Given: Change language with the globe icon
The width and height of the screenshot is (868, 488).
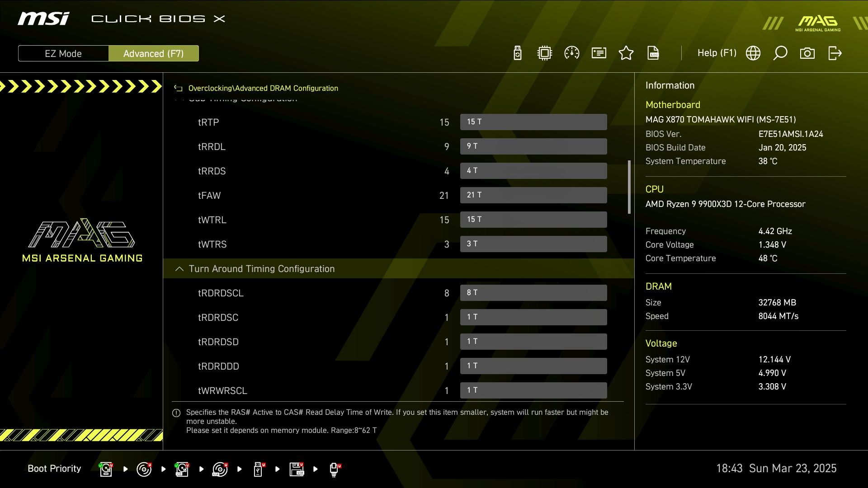Looking at the screenshot, I should (x=753, y=53).
